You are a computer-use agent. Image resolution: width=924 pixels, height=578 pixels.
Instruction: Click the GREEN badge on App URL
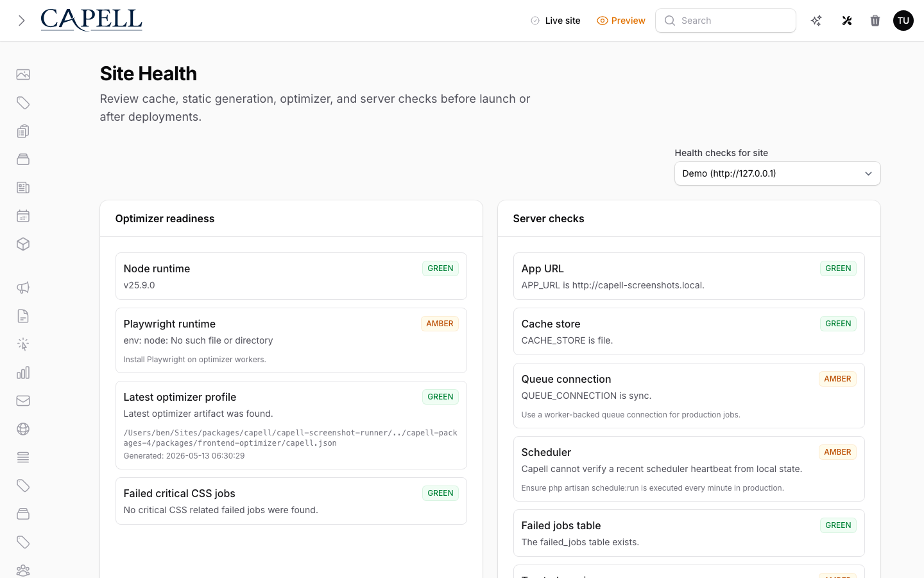[838, 268]
